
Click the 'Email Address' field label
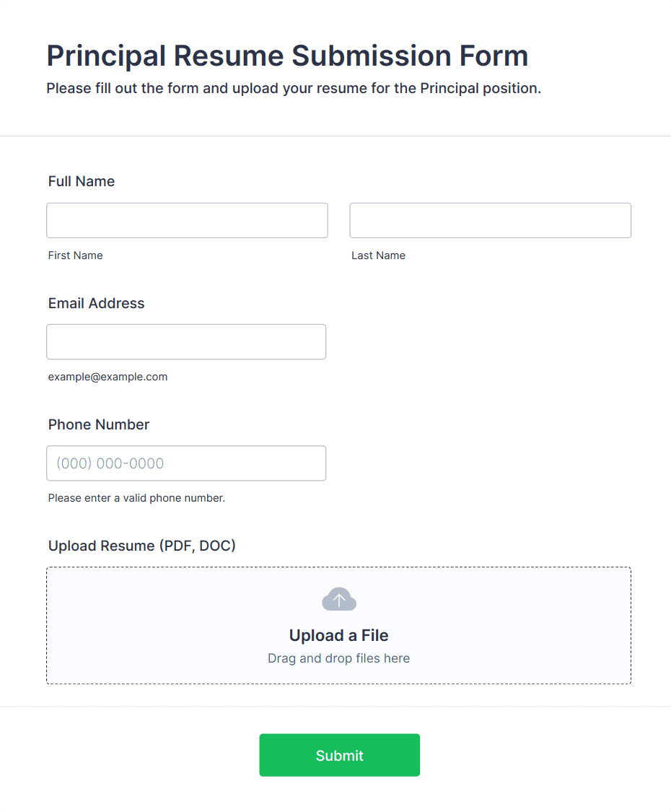point(96,303)
